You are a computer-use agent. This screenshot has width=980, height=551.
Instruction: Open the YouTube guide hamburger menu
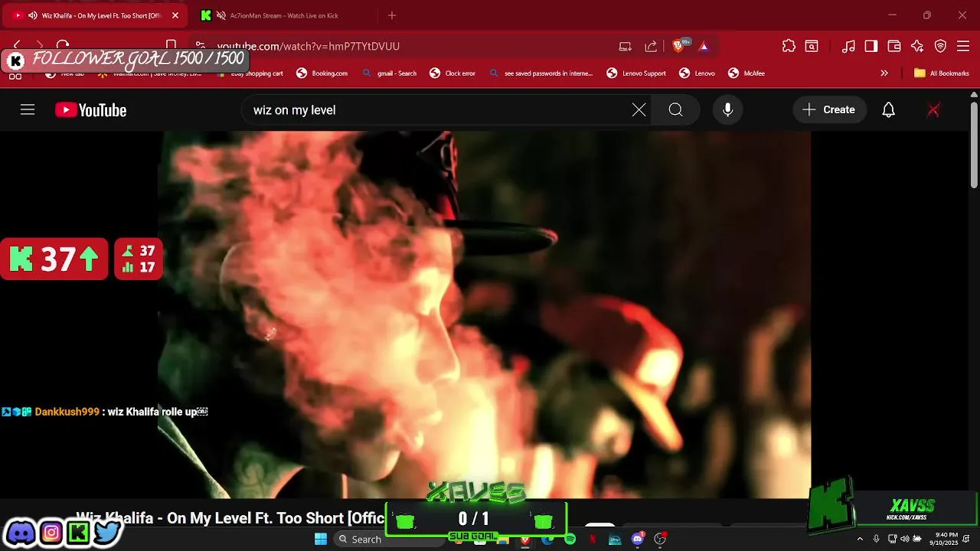coord(28,110)
